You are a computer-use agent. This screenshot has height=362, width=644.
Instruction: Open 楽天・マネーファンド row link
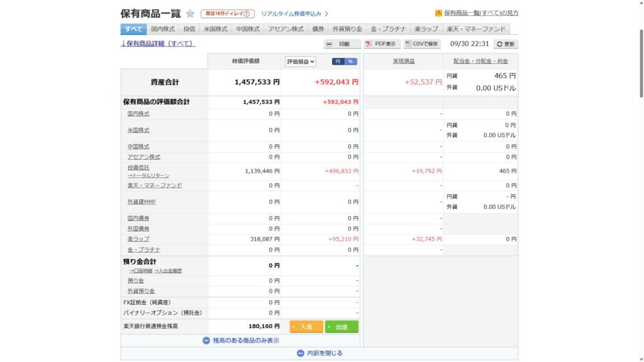pos(155,185)
